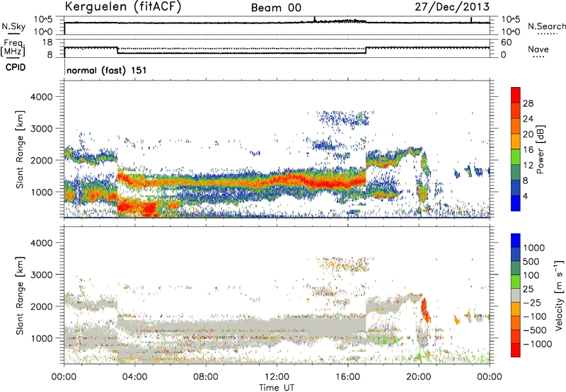Click the -1000 tick on velocity colorbar
The width and height of the screenshot is (566, 392).
tap(537, 344)
